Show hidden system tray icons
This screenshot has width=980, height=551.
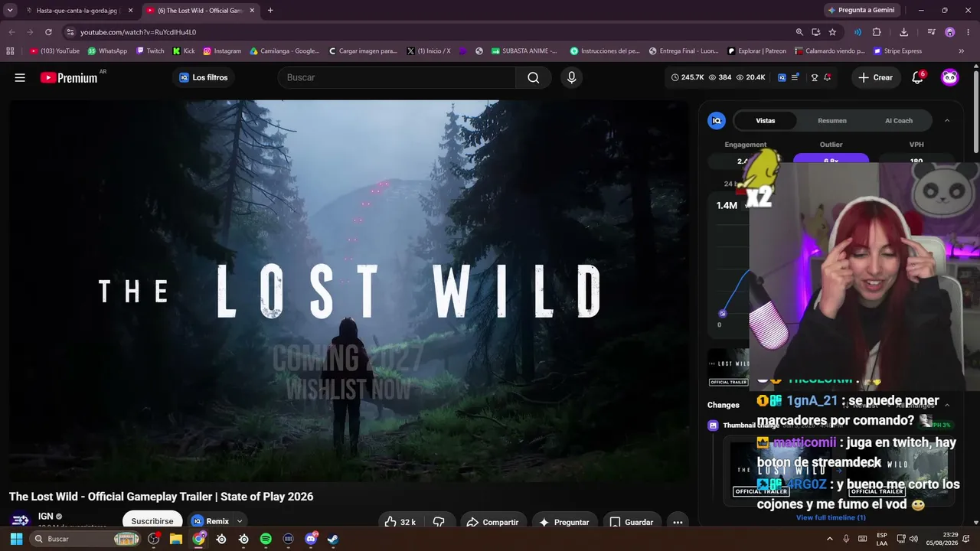pos(830,539)
